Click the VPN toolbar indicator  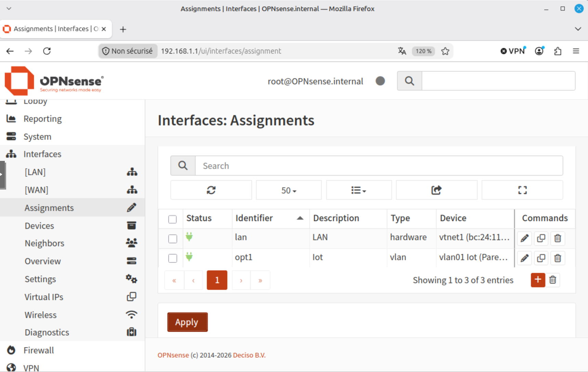tap(512, 51)
